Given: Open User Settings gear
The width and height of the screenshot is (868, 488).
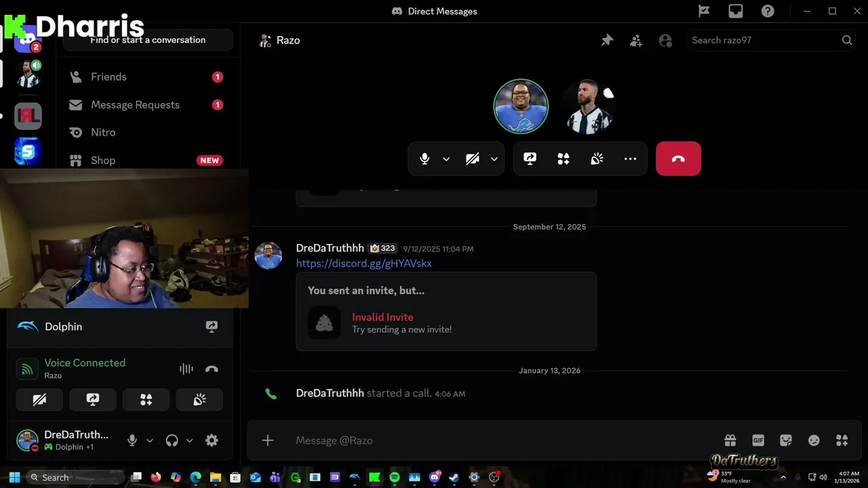Looking at the screenshot, I should [212, 441].
